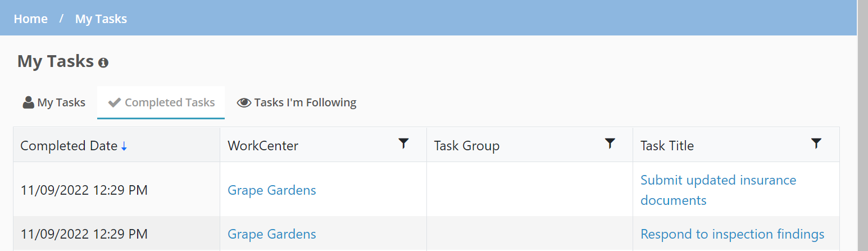Switch to the My Tasks tab with person icon
Image resolution: width=868 pixels, height=251 pixels.
54,102
